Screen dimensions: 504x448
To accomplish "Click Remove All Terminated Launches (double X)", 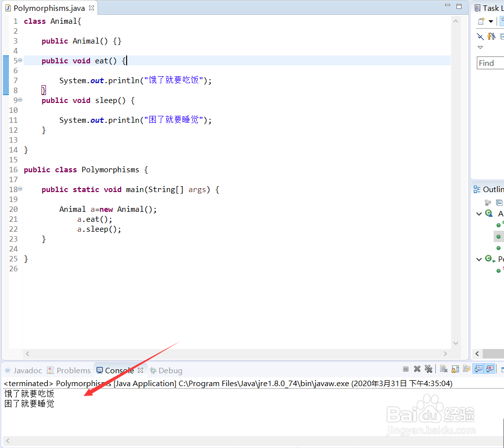I will pos(428,369).
